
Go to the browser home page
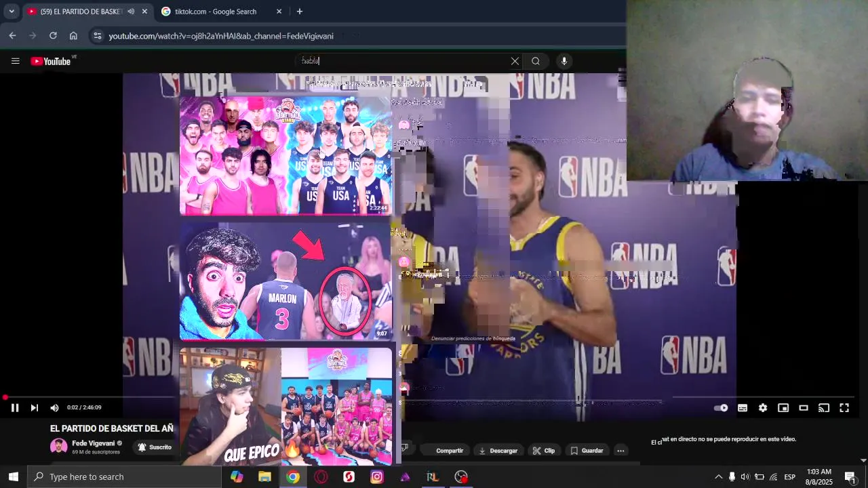pyautogui.click(x=73, y=36)
